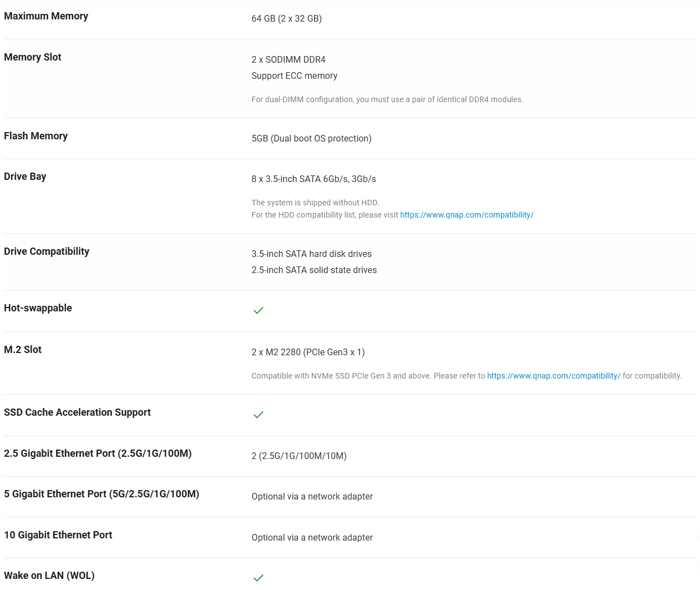
Task: Click the Maximum Memory row label
Action: [46, 16]
